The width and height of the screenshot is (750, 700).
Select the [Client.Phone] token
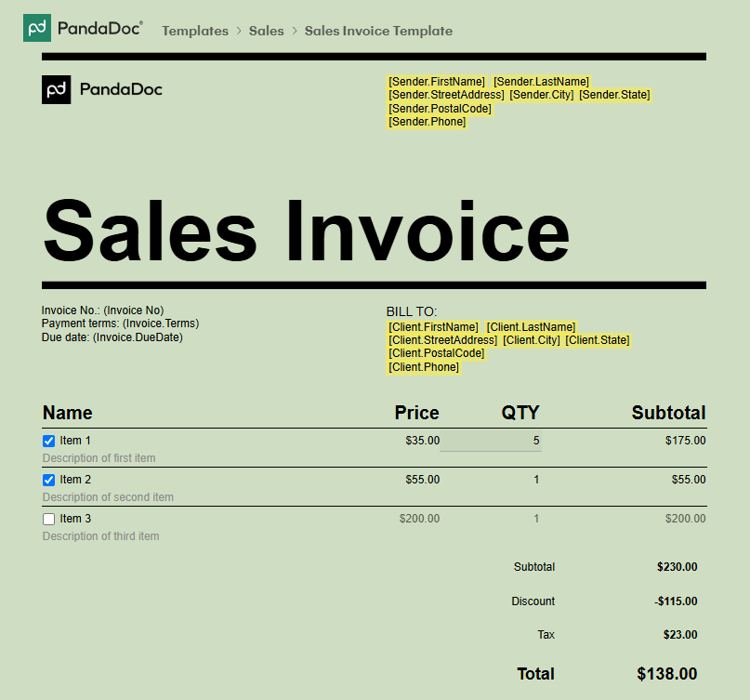pyautogui.click(x=424, y=367)
